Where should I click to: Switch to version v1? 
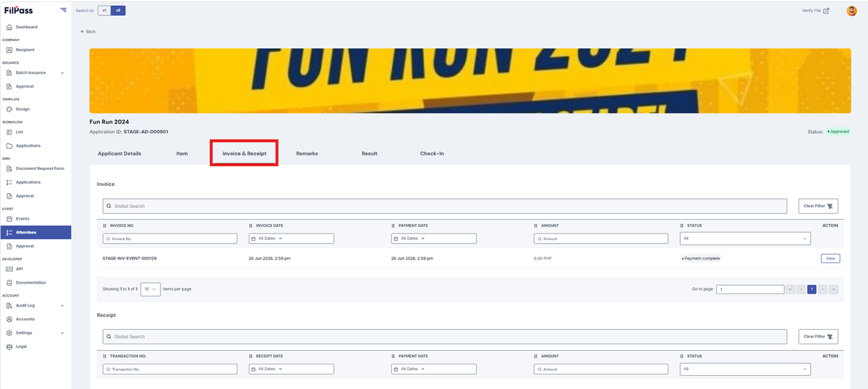pos(104,10)
